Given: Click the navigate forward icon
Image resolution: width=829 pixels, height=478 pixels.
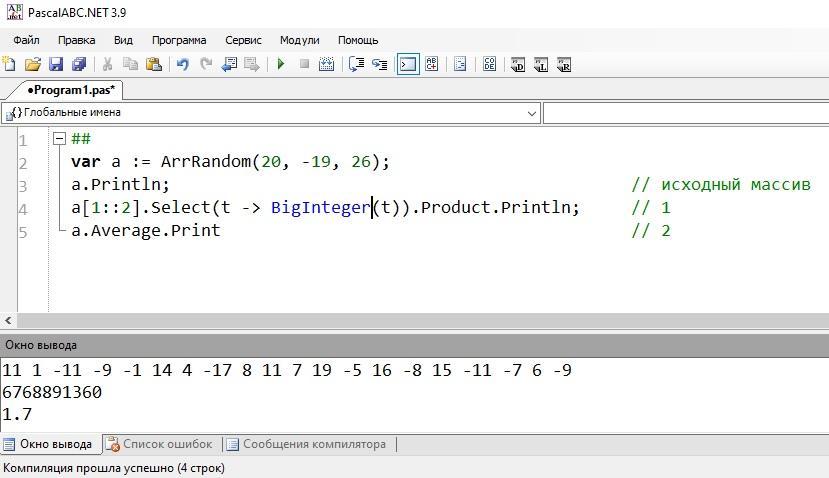Looking at the screenshot, I should (x=252, y=65).
